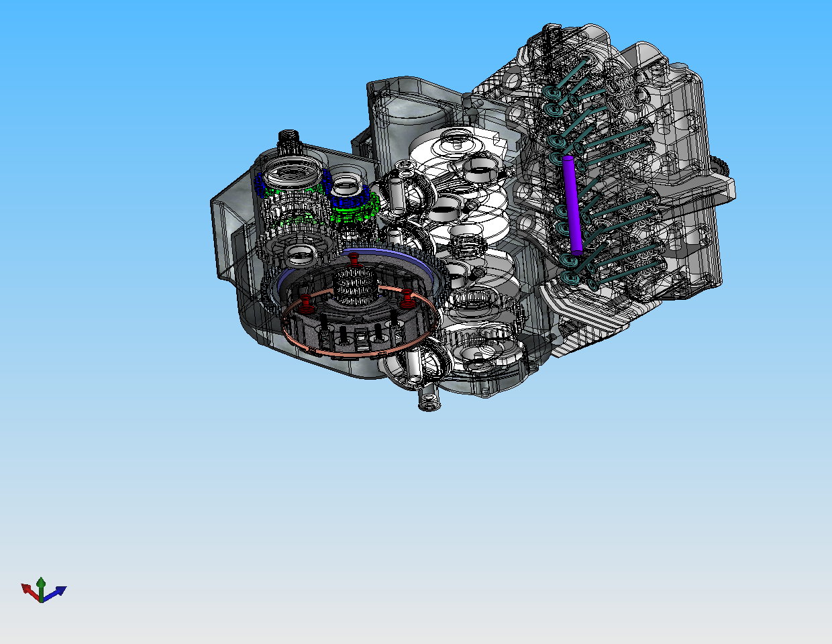Pick the red bolt on the clutch's right side
The height and width of the screenshot is (644, 832).
pyautogui.click(x=407, y=299)
